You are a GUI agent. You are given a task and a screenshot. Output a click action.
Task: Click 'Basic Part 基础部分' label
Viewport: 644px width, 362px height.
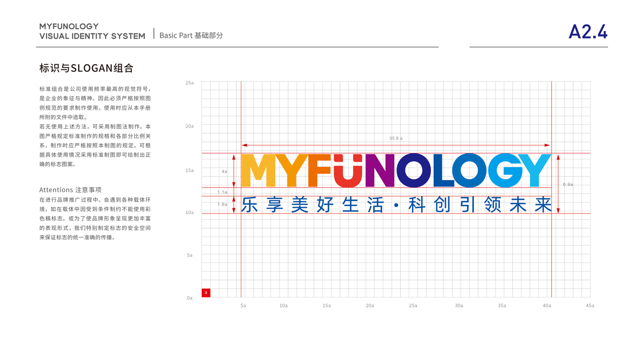pos(191,35)
